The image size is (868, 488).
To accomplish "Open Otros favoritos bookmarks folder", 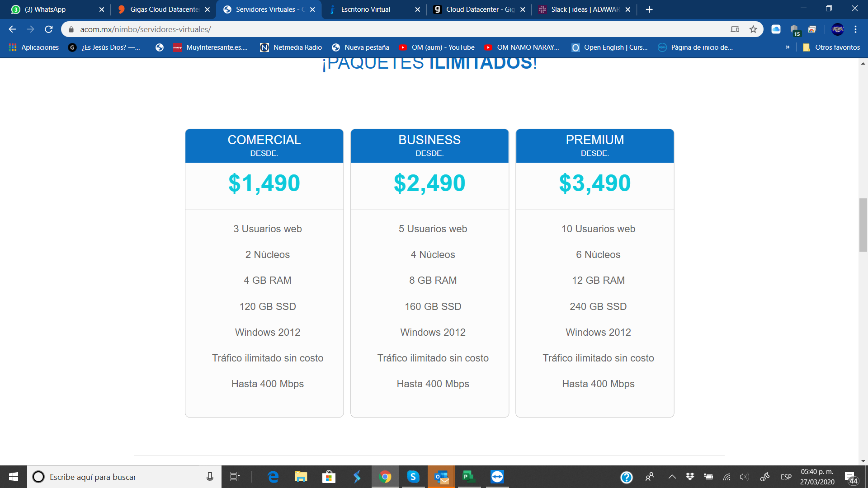I will 831,47.
